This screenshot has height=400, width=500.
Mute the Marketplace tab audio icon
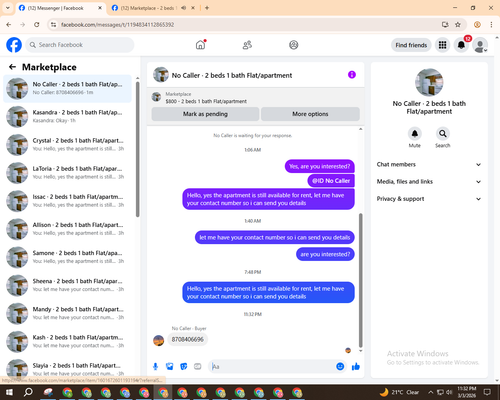coord(184,8)
